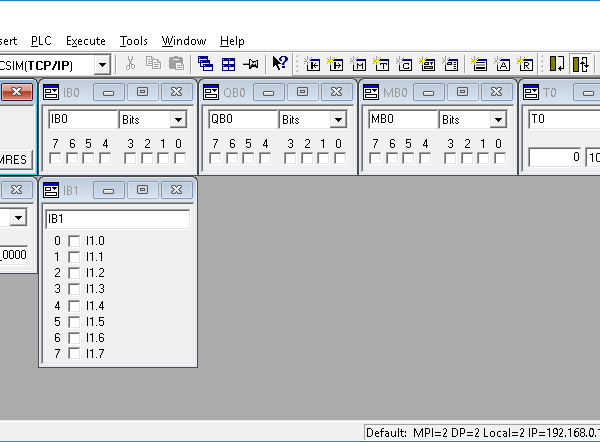
Task: Click the QB0 address input field
Action: [243, 119]
